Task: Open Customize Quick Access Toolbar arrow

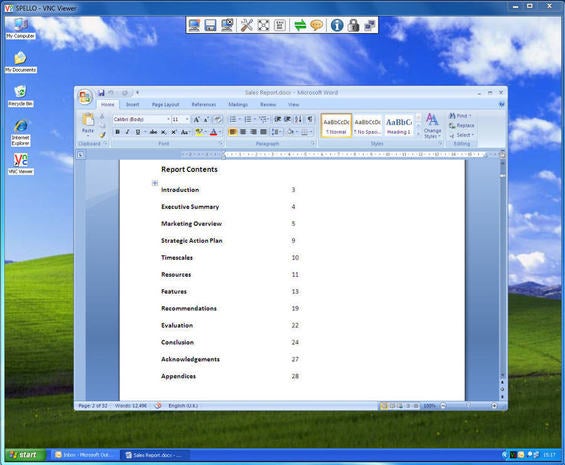Action: coord(138,93)
